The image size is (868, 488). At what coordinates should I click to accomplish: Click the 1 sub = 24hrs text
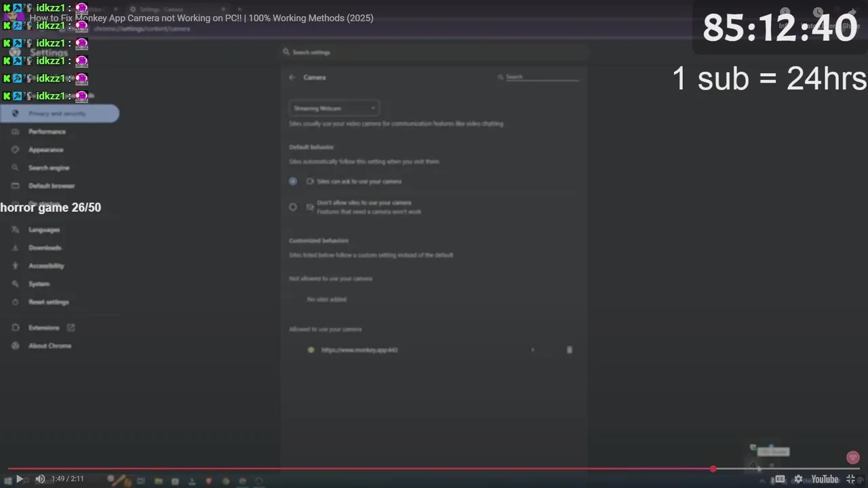pos(770,79)
